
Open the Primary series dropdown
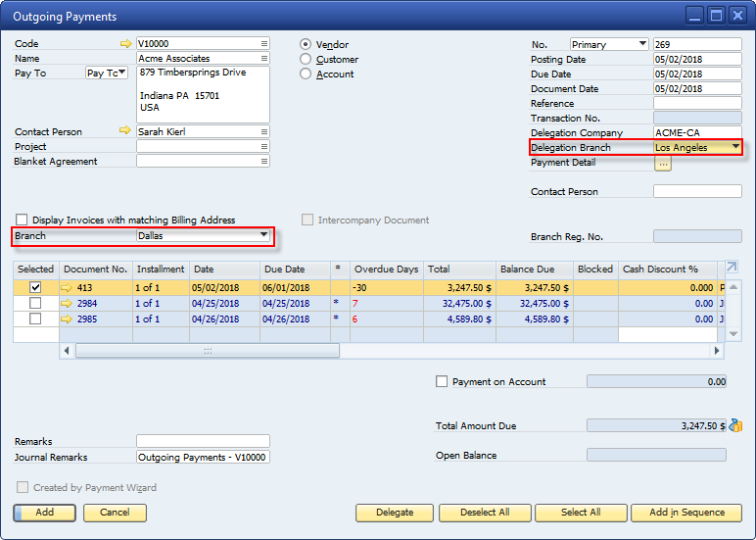point(641,44)
